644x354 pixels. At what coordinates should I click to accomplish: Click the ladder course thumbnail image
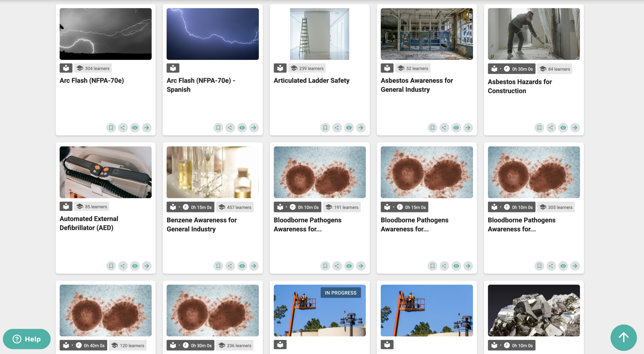pyautogui.click(x=319, y=34)
